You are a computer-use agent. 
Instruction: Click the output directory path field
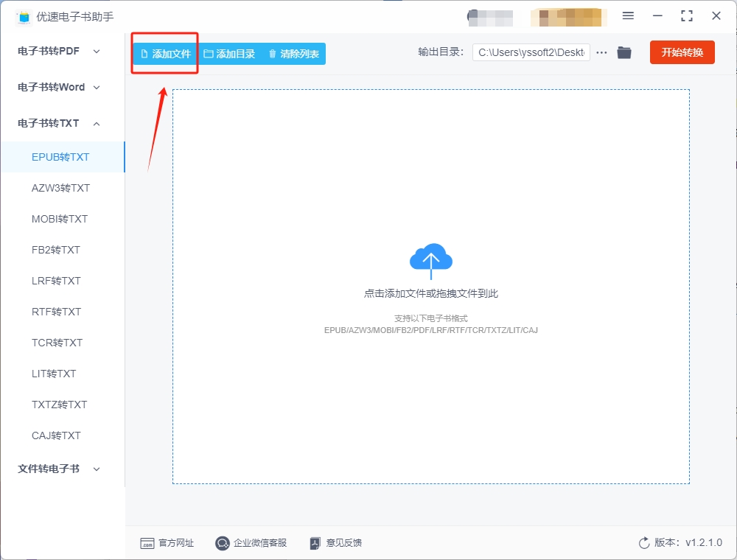pos(531,52)
